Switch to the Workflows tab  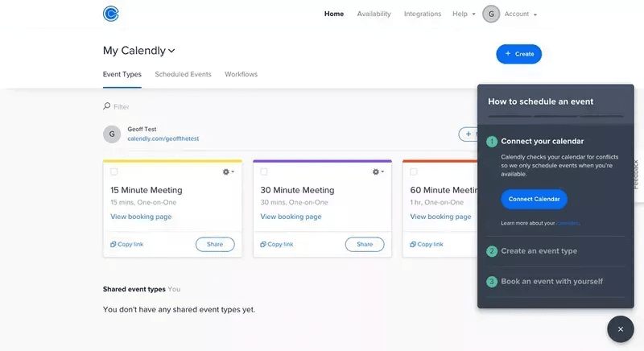tap(241, 74)
